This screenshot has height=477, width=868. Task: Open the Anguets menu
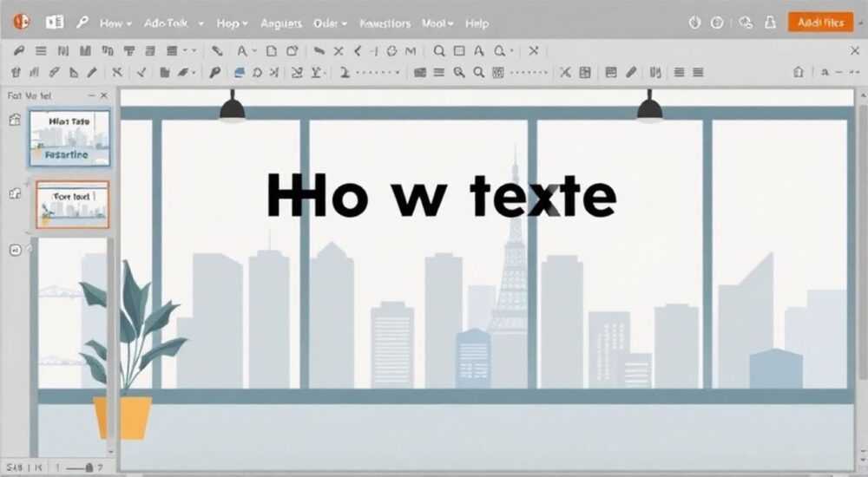click(x=281, y=23)
